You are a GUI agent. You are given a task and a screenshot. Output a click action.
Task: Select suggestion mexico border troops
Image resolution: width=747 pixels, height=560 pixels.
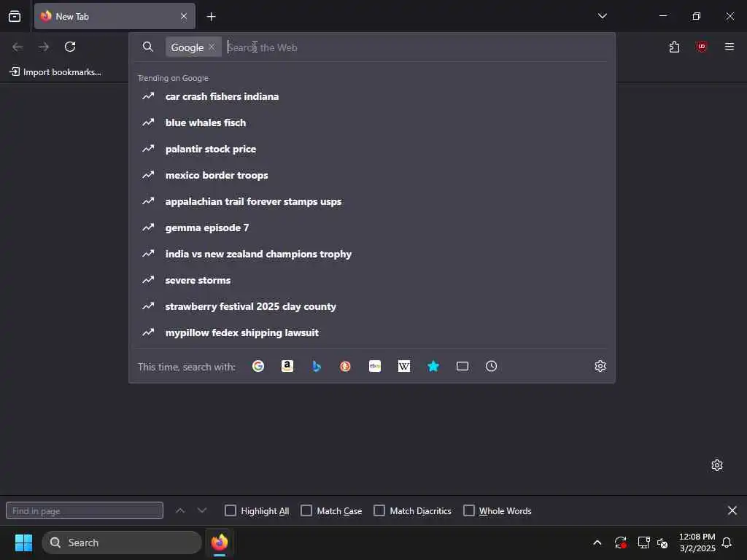371,175
